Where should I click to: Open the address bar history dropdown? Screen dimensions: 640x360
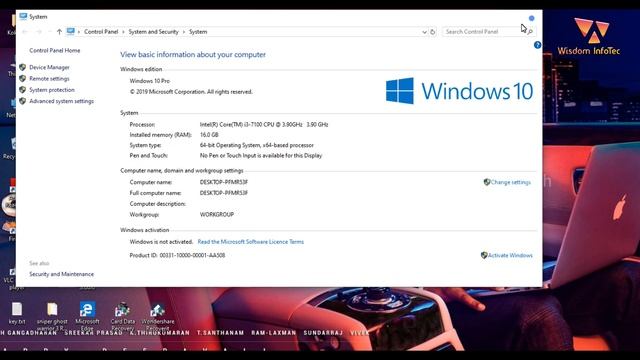[424, 32]
